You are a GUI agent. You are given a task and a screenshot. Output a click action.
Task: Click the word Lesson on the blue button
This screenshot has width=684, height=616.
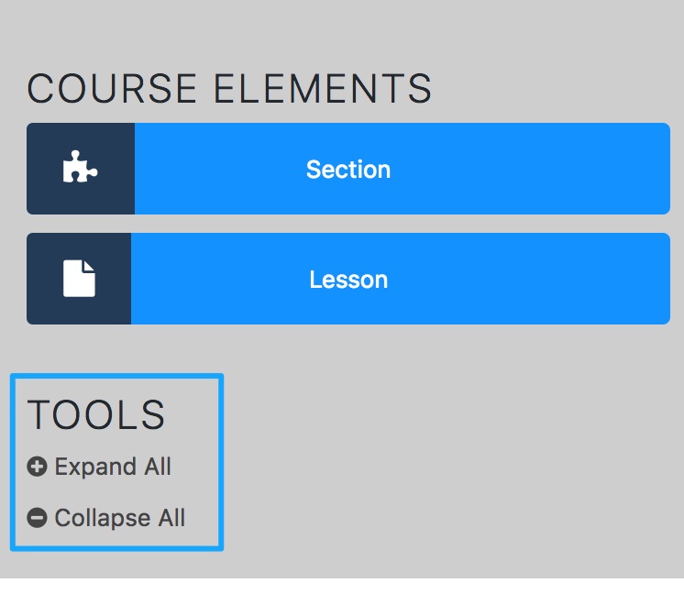[348, 280]
